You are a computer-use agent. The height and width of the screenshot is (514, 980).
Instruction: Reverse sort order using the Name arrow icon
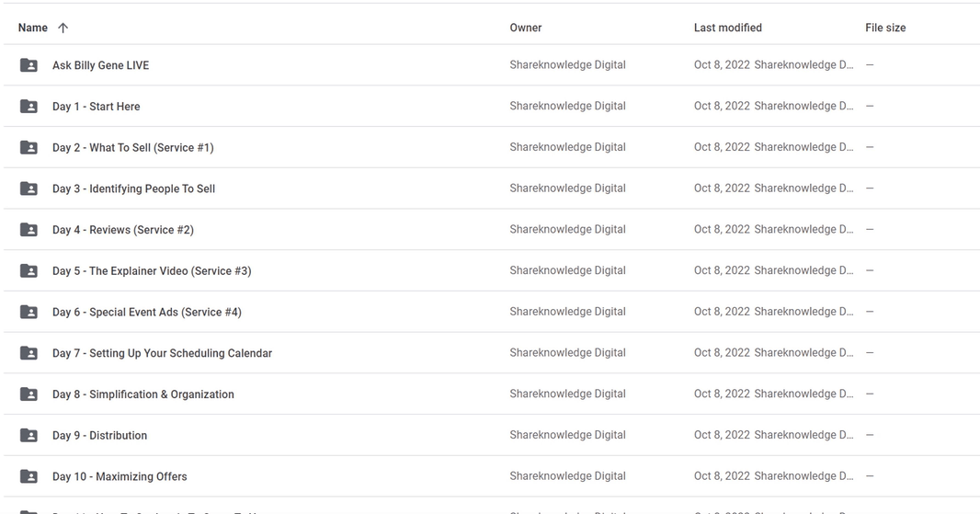63,28
